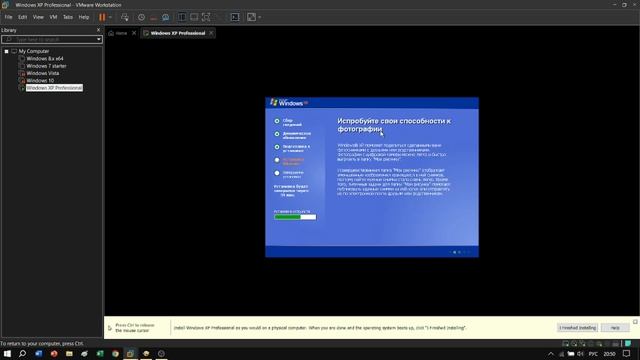Open the Help menu
This screenshot has width=640, height=360.
click(x=84, y=17)
